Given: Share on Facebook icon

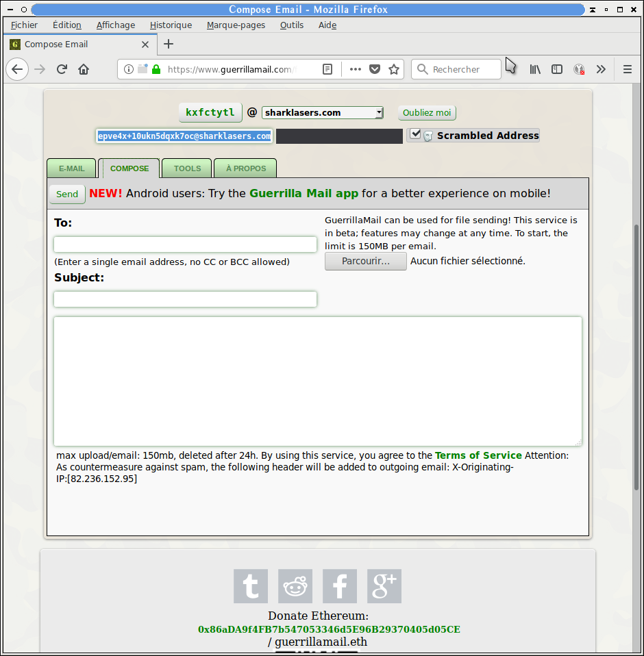Looking at the screenshot, I should 340,585.
